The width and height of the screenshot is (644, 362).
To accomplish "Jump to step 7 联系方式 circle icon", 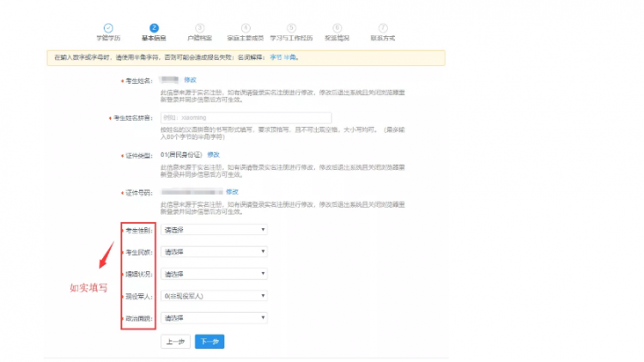I will (x=383, y=28).
